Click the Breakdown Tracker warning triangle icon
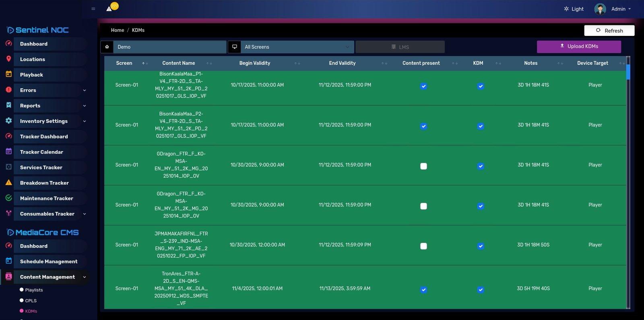 click(x=8, y=183)
